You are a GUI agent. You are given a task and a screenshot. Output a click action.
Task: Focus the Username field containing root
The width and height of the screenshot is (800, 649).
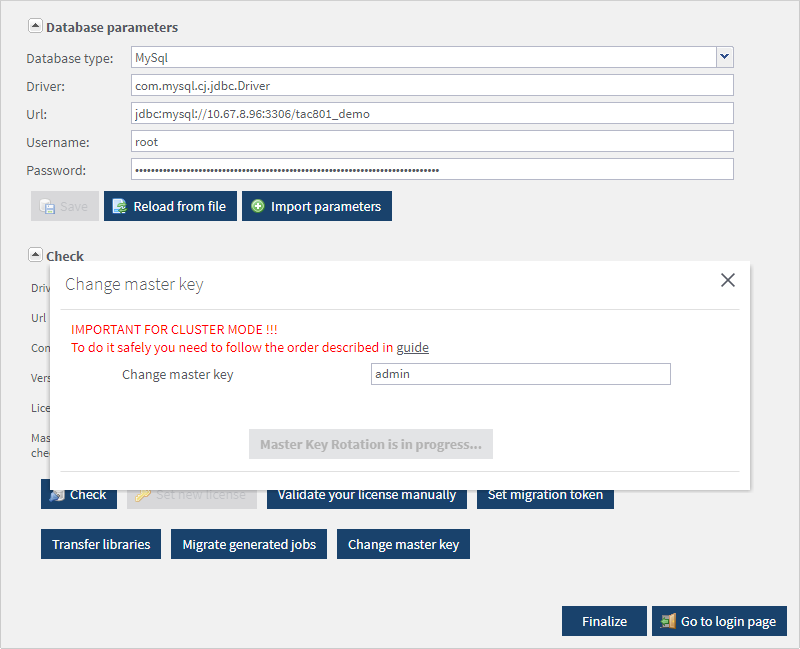tap(432, 142)
